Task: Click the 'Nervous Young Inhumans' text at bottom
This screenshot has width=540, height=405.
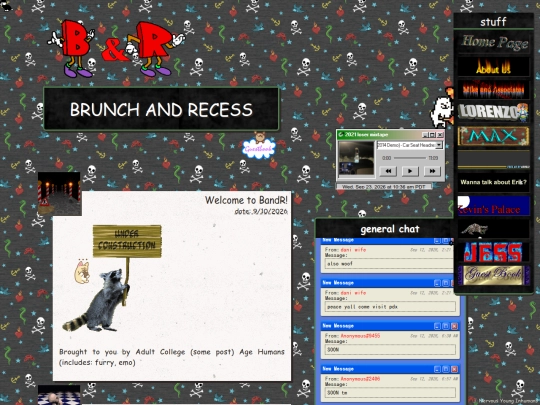Action: pyautogui.click(x=509, y=401)
